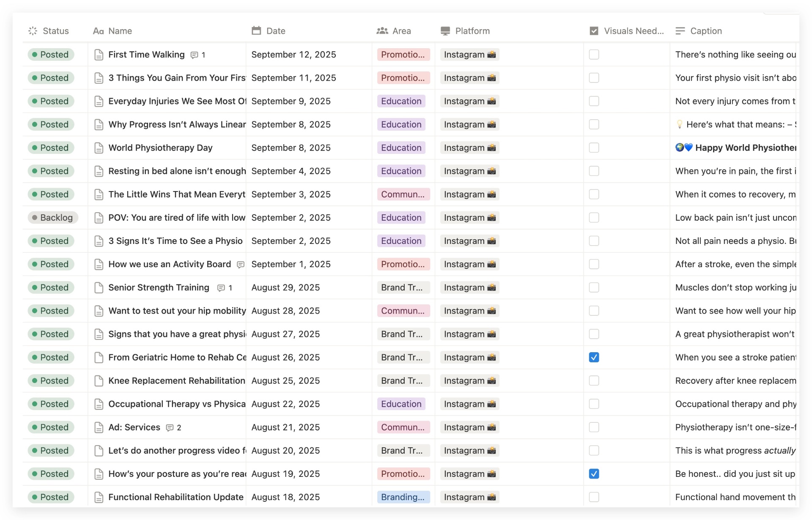Click page icon of Resting in bed row

[99, 171]
